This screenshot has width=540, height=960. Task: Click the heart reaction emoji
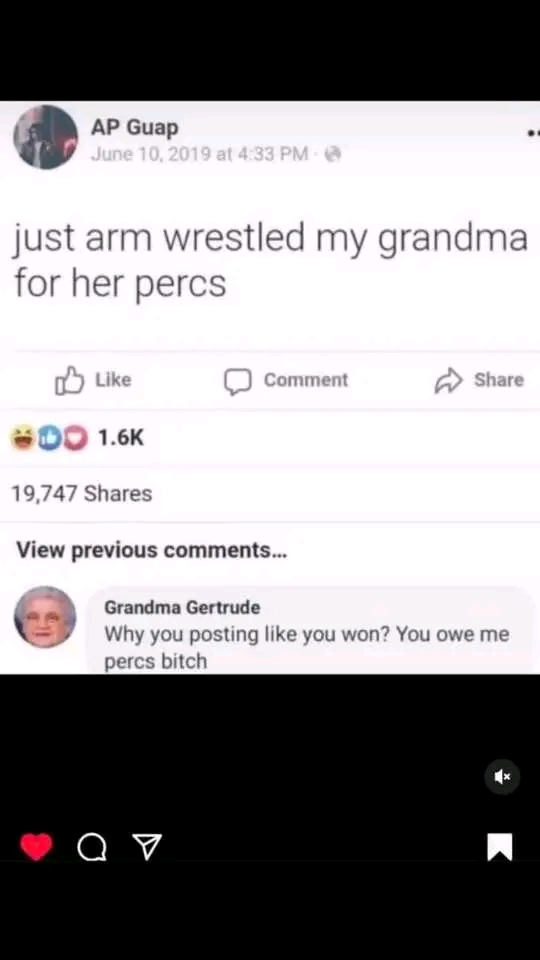click(x=76, y=438)
